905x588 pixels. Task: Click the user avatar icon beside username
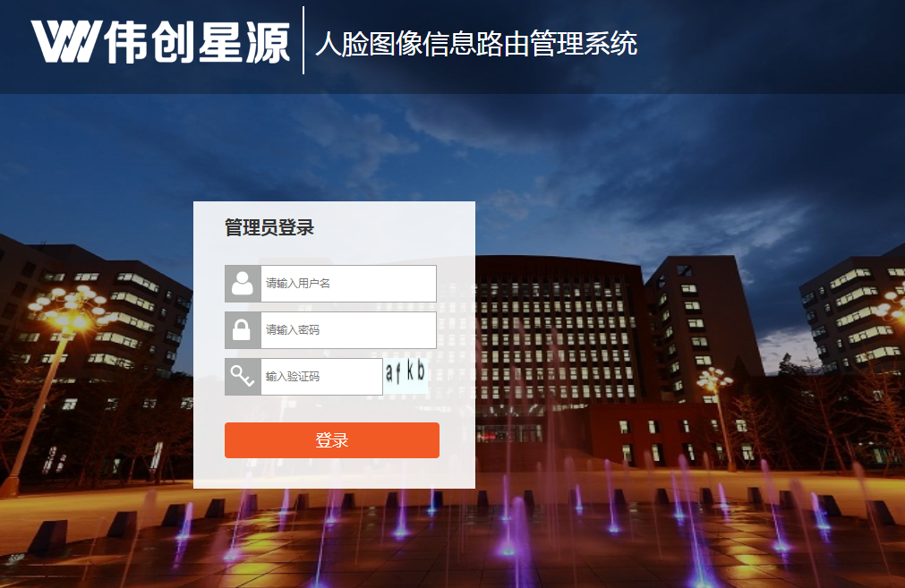pos(243,284)
